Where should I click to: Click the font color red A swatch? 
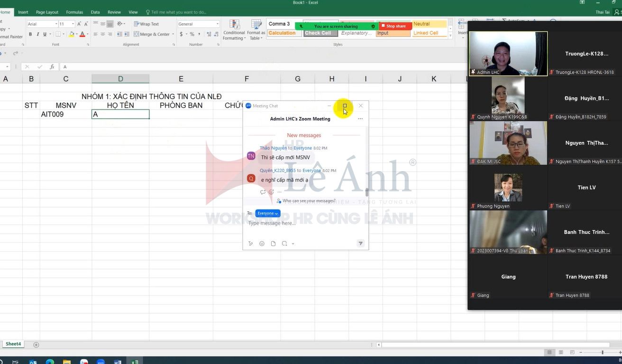82,34
